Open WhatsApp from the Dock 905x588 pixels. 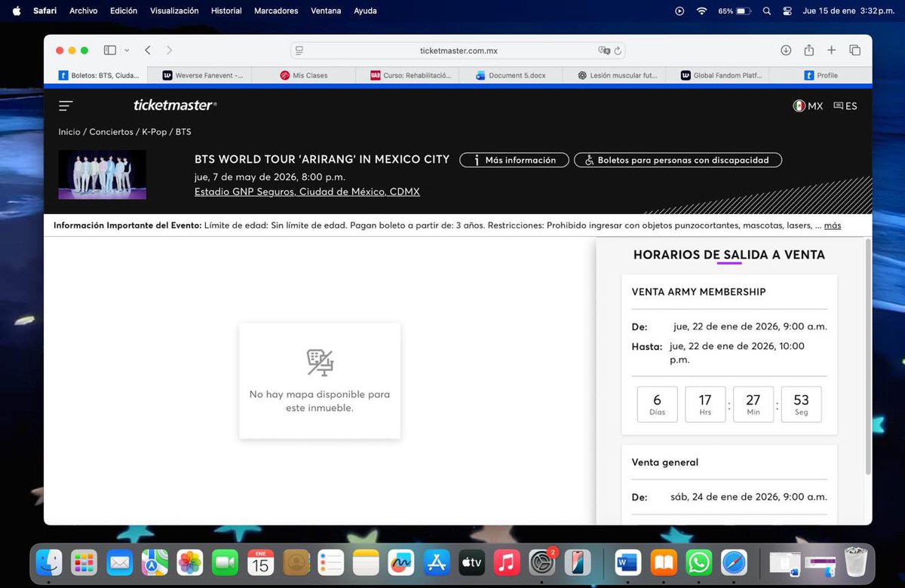pos(698,562)
